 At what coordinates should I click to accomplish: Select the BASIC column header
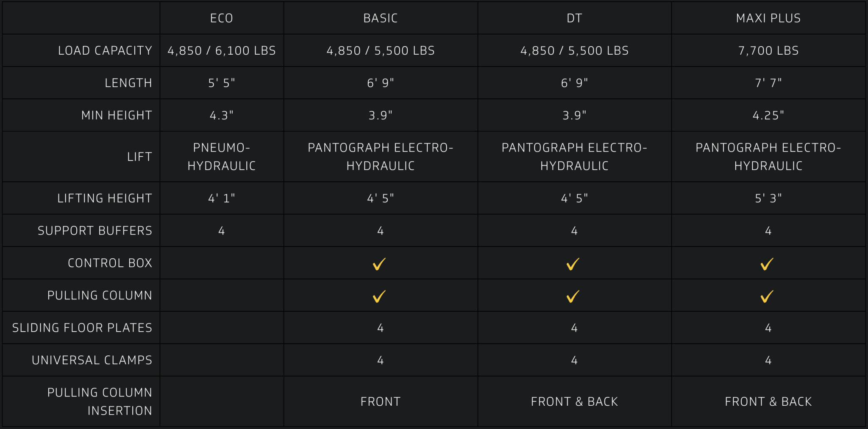point(381,18)
